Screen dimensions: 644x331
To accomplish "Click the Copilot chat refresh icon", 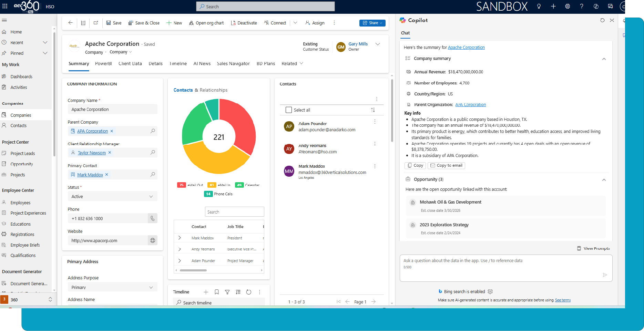I will (x=602, y=20).
